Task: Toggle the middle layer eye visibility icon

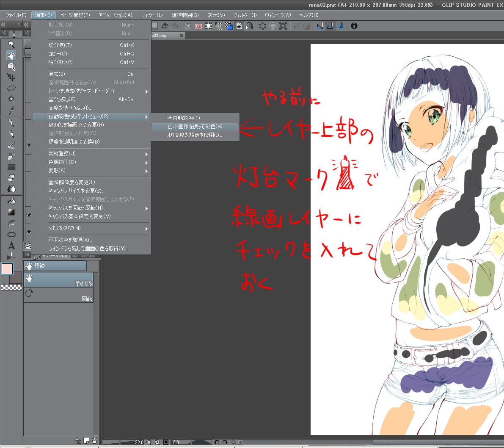Action: (28, 215)
